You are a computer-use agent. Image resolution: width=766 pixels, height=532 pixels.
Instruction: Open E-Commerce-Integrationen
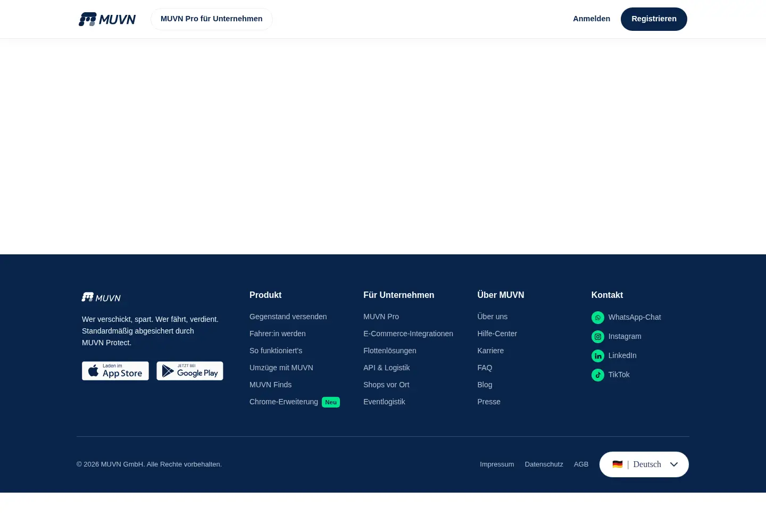(x=409, y=334)
